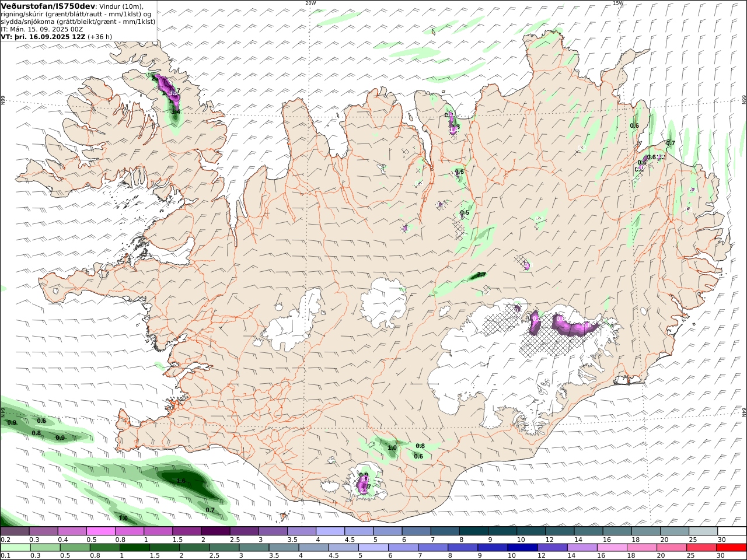
Task: Select the darkest green 1 rain-scale swatch
Action: [x=134, y=548]
